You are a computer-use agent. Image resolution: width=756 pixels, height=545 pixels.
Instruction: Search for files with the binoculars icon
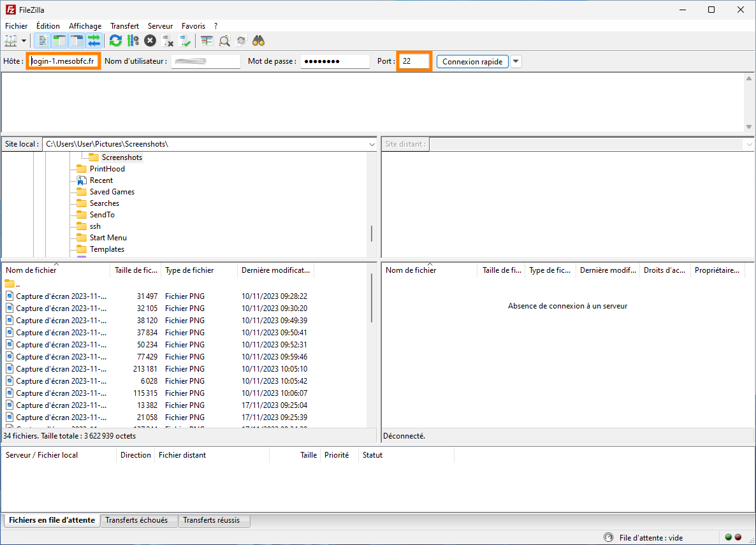click(x=258, y=40)
